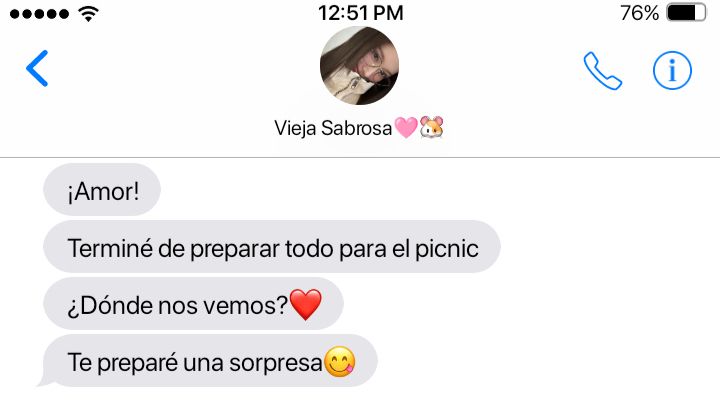Tap the tail of the last bubble
This screenshot has height=411, width=720.
pos(45,380)
